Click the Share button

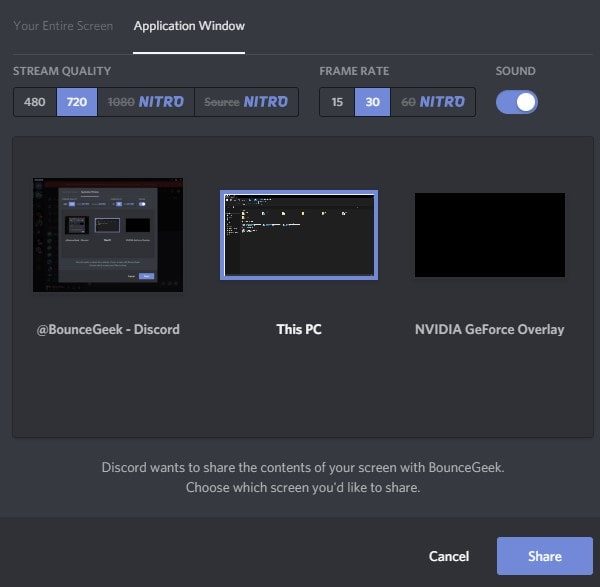pos(545,556)
